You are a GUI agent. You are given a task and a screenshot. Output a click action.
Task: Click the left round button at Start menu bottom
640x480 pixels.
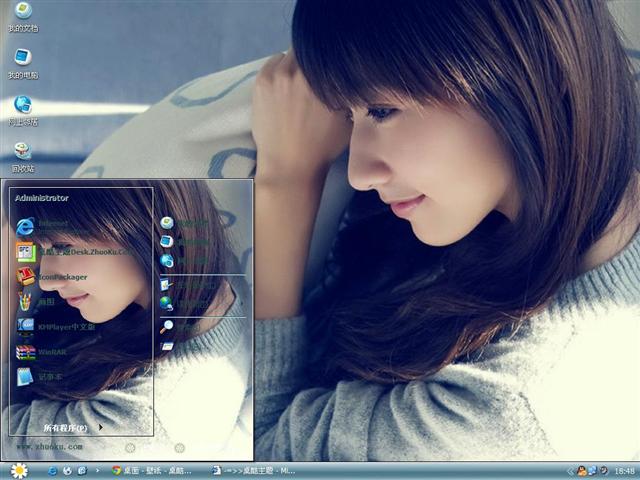(x=130, y=448)
